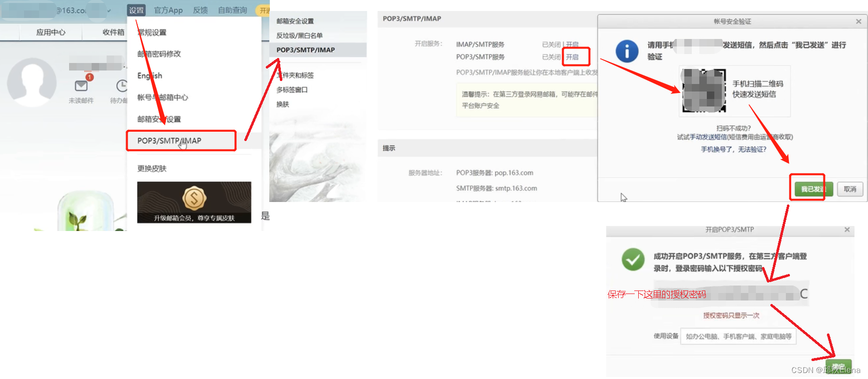
Task: Choose 更换皮肤 in the settings menu
Action: coord(152,168)
